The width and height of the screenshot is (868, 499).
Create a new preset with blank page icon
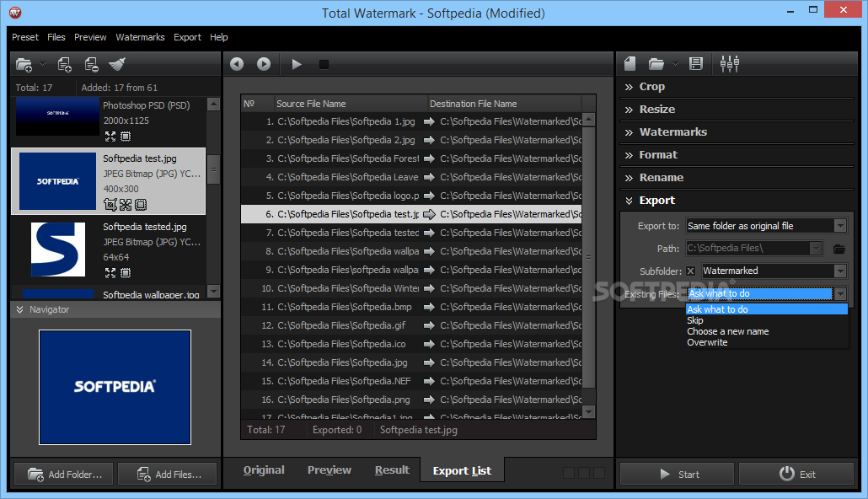[630, 64]
